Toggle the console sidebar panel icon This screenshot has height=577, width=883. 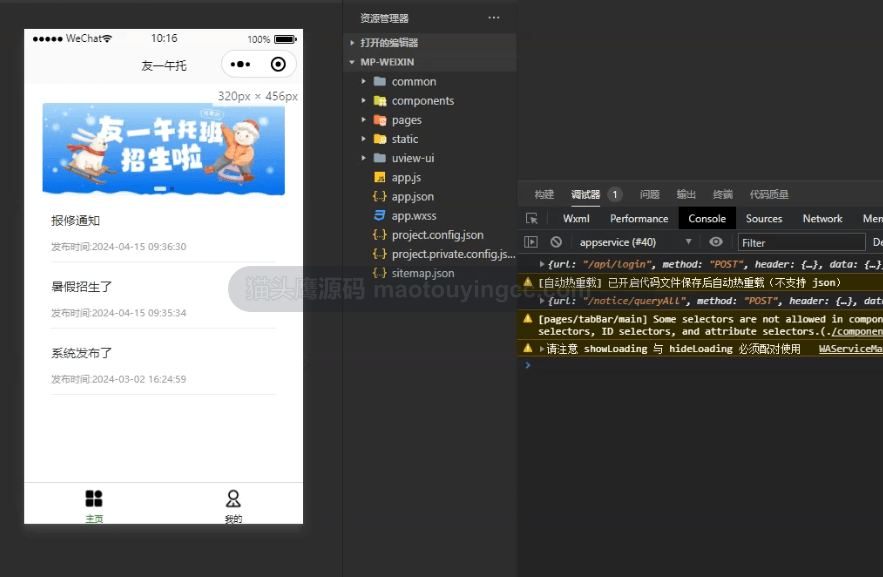pyautogui.click(x=530, y=242)
